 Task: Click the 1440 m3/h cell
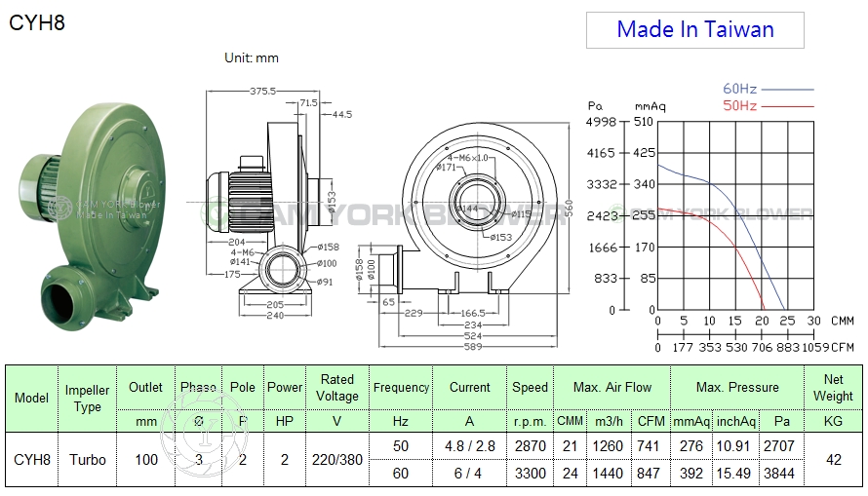click(x=608, y=474)
